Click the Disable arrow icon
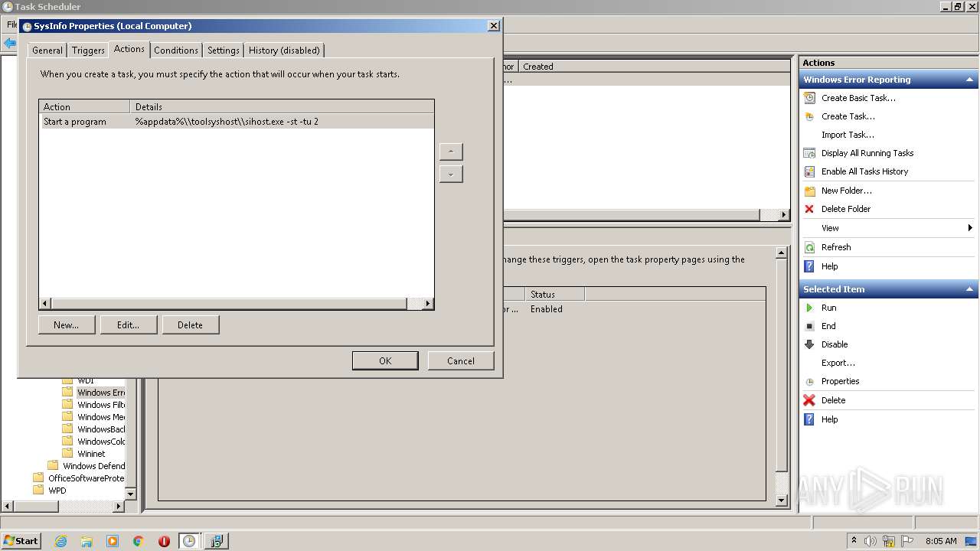 point(809,344)
